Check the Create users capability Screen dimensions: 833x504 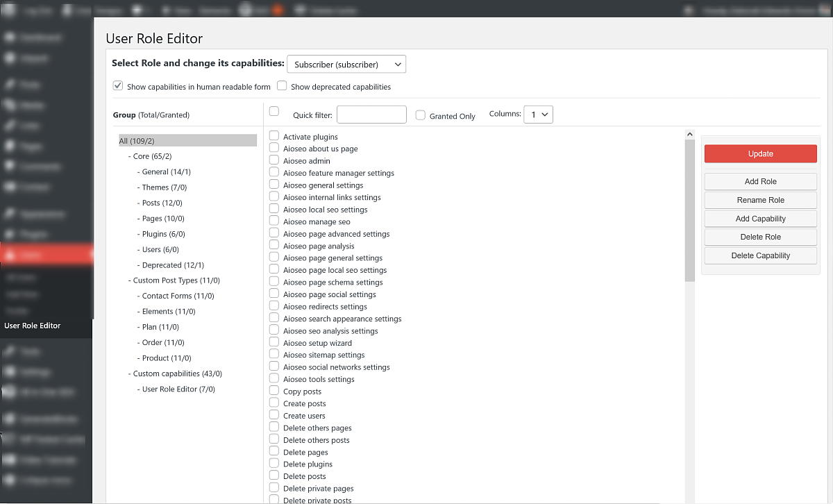point(274,416)
